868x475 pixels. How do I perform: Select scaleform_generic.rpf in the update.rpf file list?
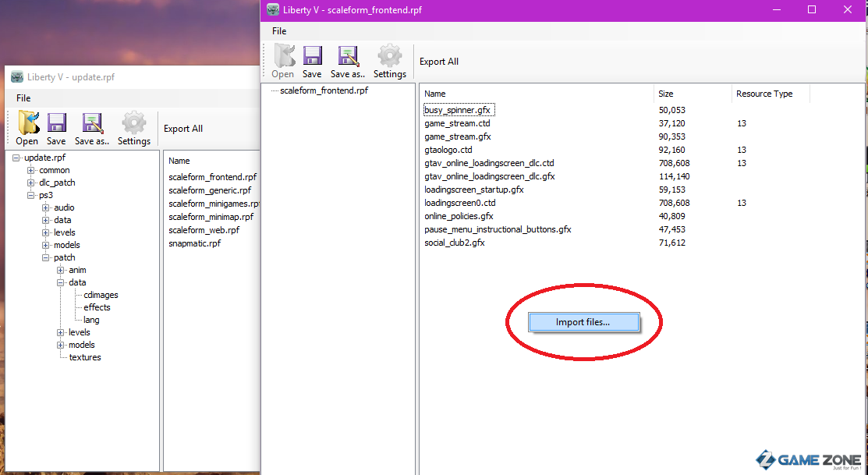click(210, 190)
